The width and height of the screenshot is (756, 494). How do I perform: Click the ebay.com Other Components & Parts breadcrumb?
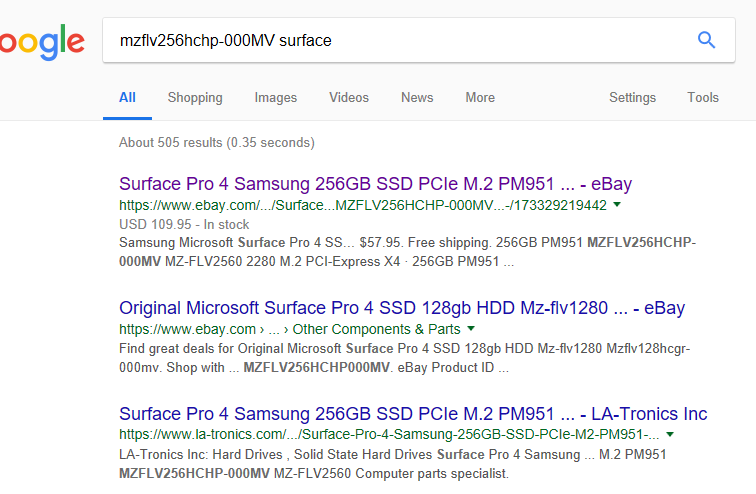pos(290,329)
